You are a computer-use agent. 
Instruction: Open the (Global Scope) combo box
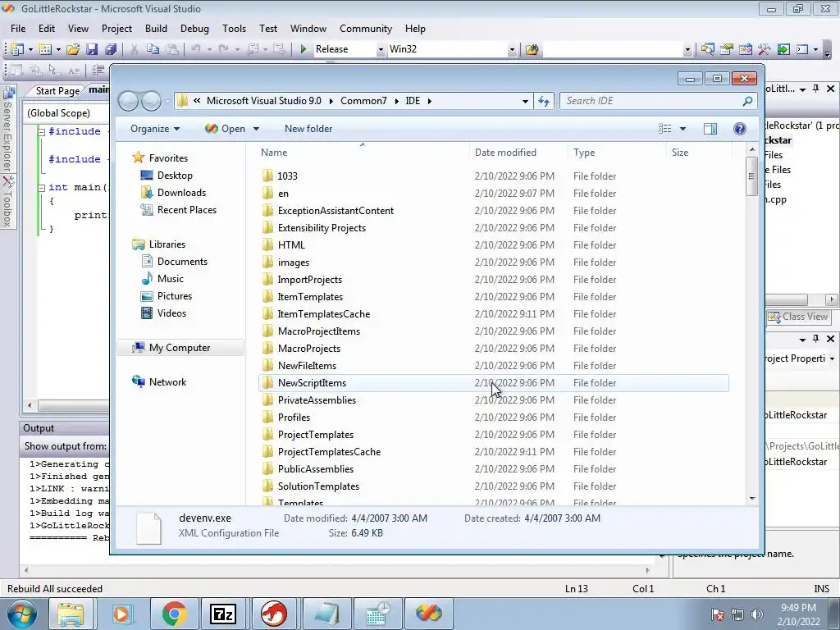click(x=66, y=113)
